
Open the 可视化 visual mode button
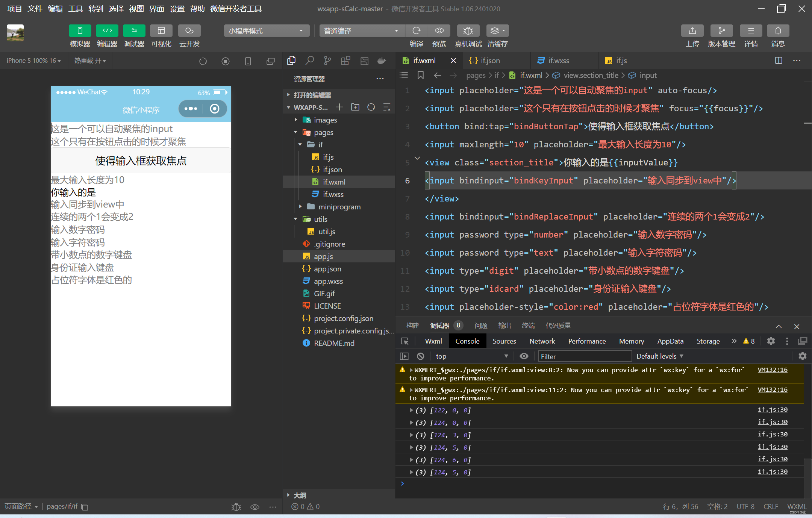pyautogui.click(x=161, y=30)
